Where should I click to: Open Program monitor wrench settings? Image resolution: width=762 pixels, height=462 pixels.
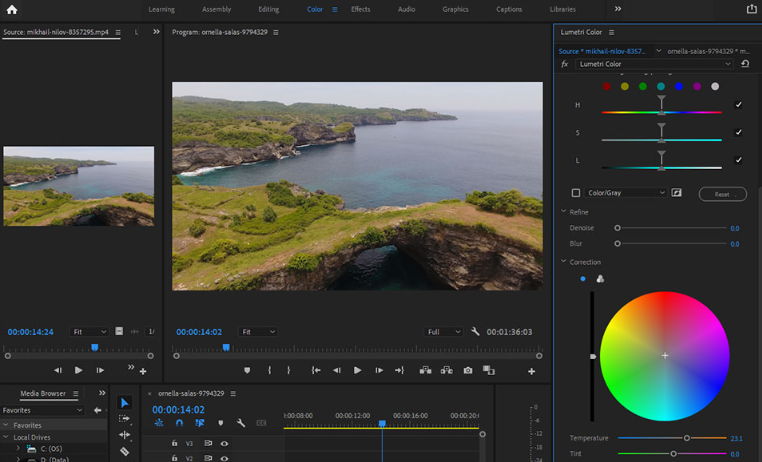pyautogui.click(x=475, y=332)
